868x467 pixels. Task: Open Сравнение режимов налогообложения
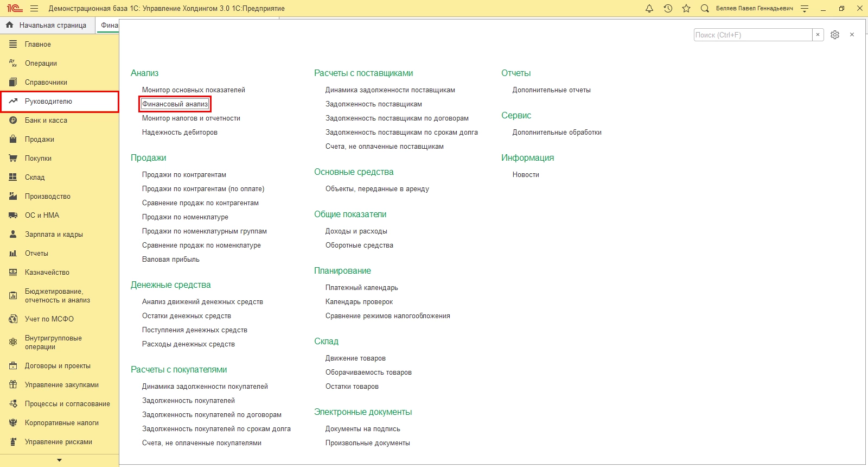tap(388, 315)
